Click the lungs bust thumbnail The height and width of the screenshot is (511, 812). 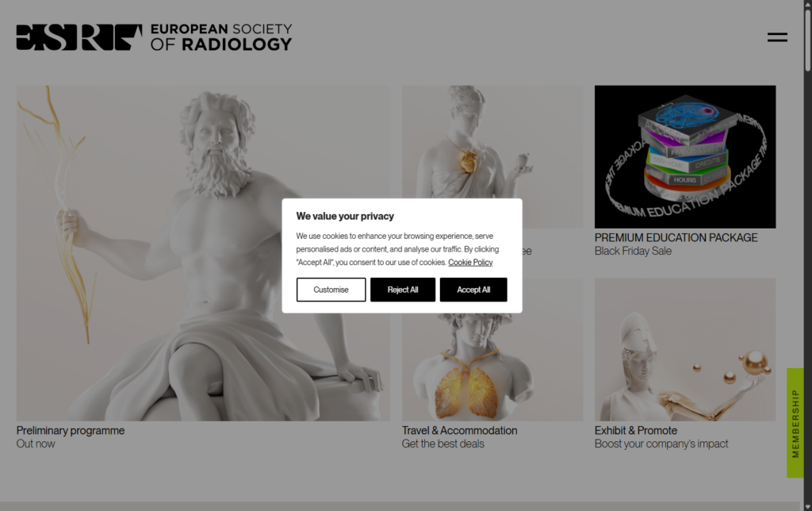coord(492,367)
